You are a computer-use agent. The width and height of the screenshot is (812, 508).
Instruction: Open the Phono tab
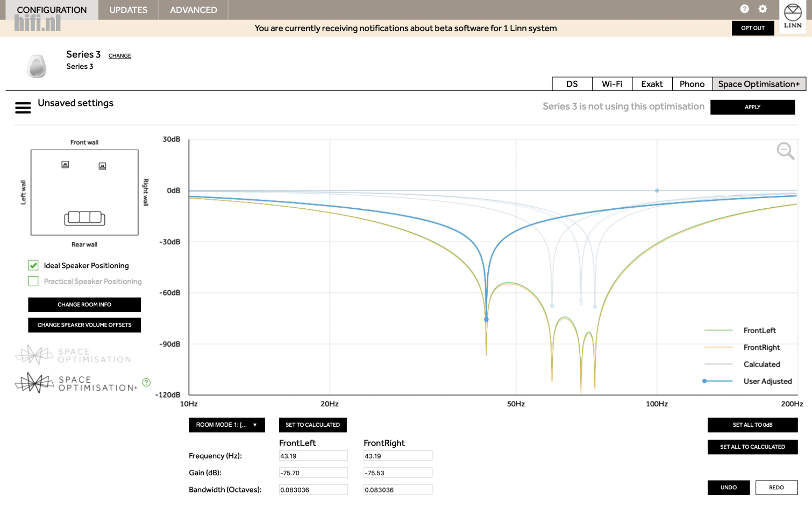coord(692,84)
